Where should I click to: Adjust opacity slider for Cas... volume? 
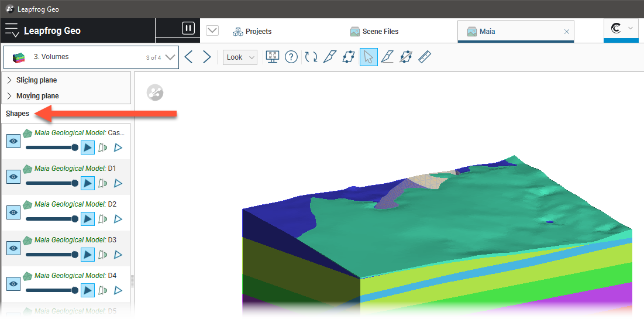pyautogui.click(x=51, y=148)
